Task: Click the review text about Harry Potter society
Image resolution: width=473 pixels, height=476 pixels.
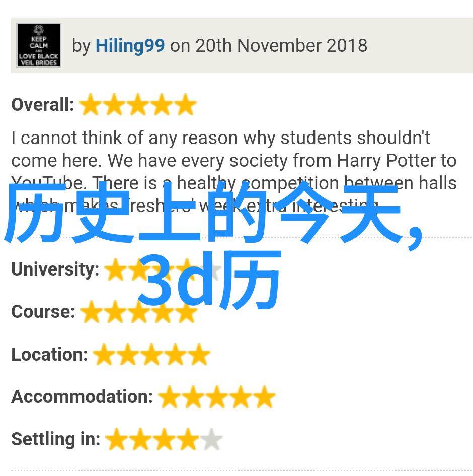Action: pos(234,172)
